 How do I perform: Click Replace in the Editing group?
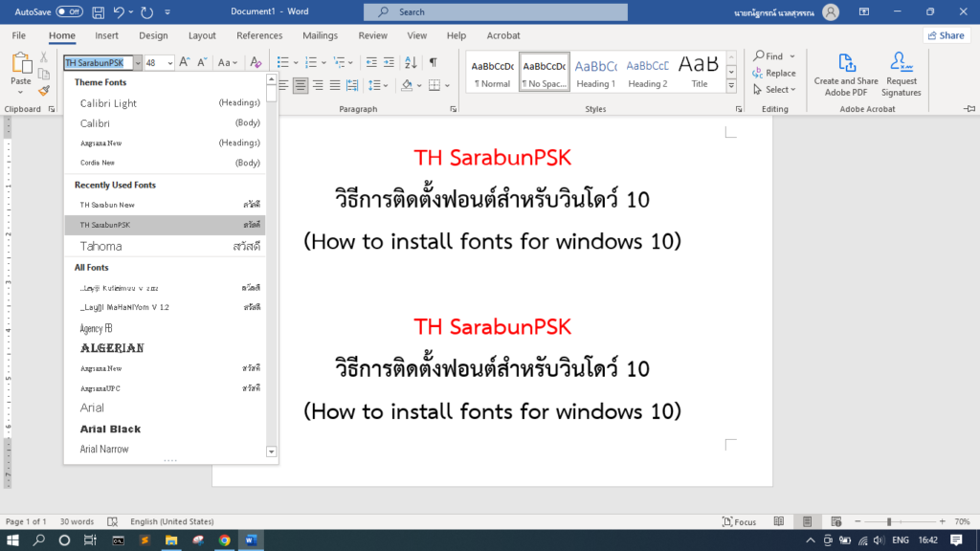click(x=774, y=73)
